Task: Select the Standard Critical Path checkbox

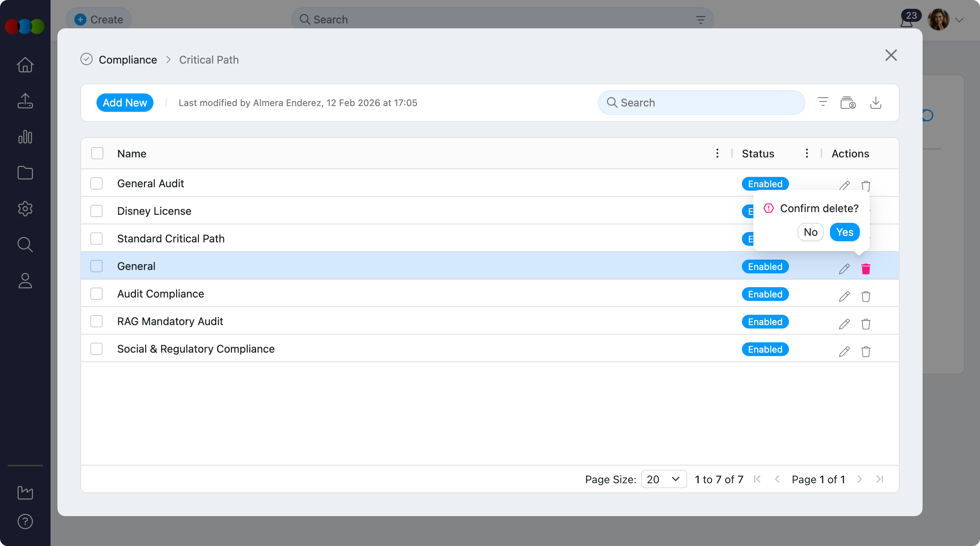Action: click(96, 239)
